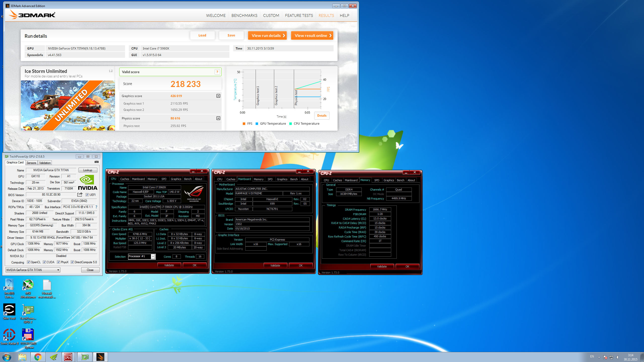
Task: Click ROG logo in CPU-Z CPU window
Action: [x=194, y=194]
